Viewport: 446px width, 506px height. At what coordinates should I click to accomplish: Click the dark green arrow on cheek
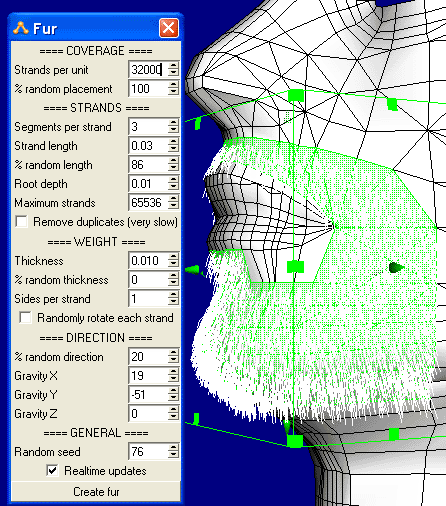click(x=396, y=267)
